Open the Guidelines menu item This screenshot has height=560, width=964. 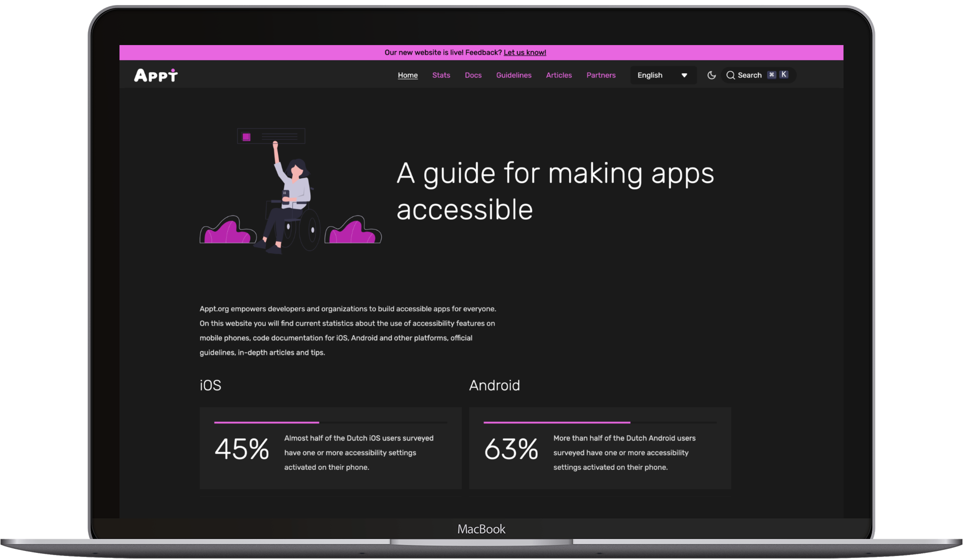click(x=514, y=75)
